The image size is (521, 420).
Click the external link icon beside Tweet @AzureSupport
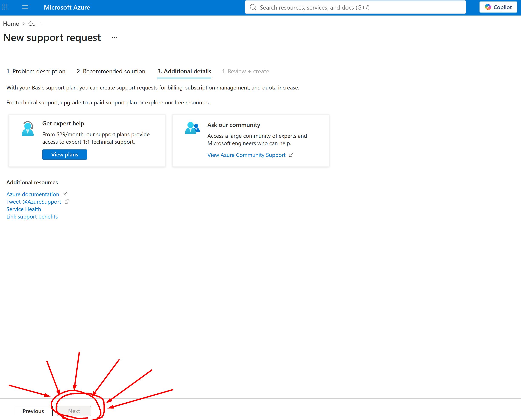click(x=67, y=201)
